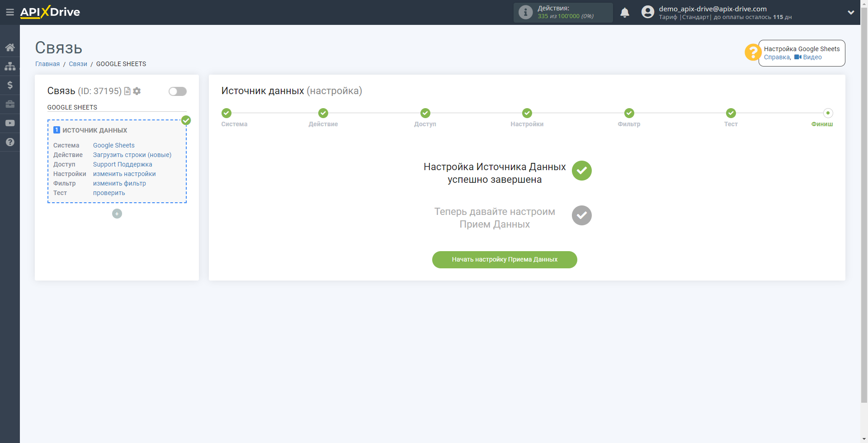Viewport: 868px width, 443px height.
Task: Click the green check on source block
Action: [x=186, y=120]
